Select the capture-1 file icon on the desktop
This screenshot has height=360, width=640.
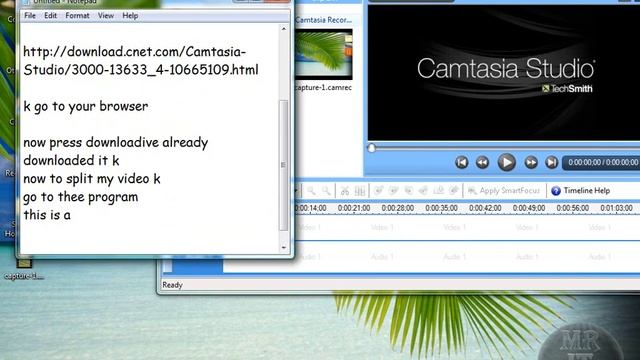[x=24, y=268]
